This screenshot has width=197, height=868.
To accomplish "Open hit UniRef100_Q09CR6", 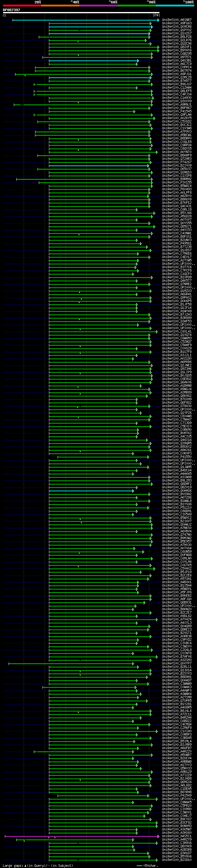I will pyautogui.click(x=177, y=26).
